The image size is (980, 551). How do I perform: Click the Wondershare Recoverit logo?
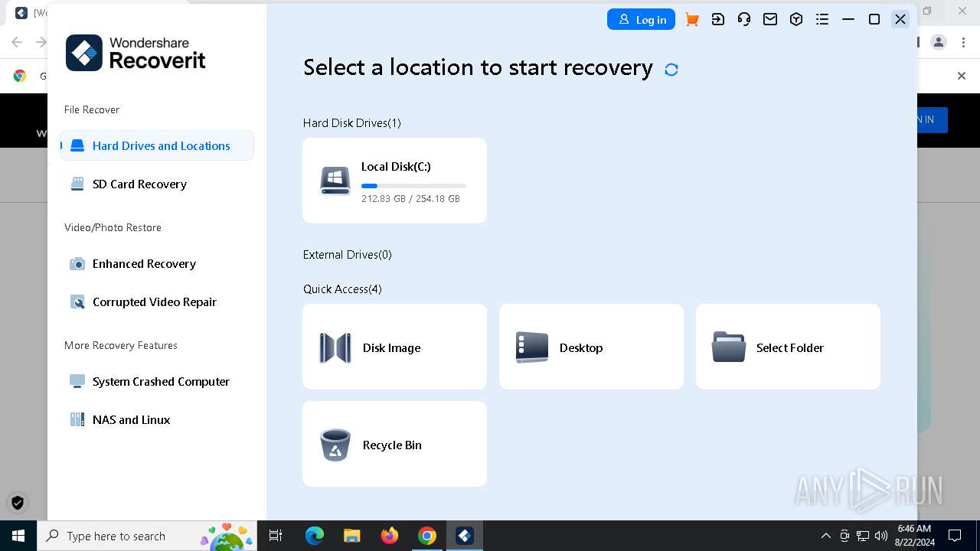click(x=136, y=53)
